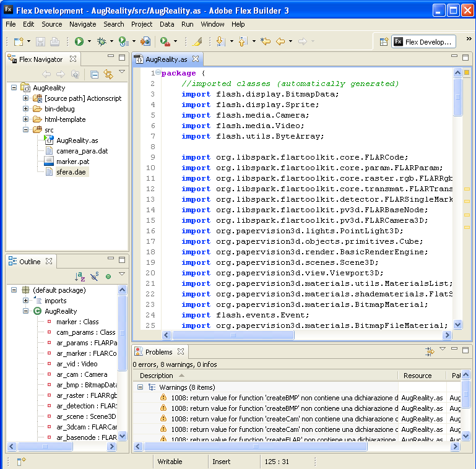Click the Outline vertical scrollbar thumb
This screenshot has width=476, height=469.
[x=122, y=333]
